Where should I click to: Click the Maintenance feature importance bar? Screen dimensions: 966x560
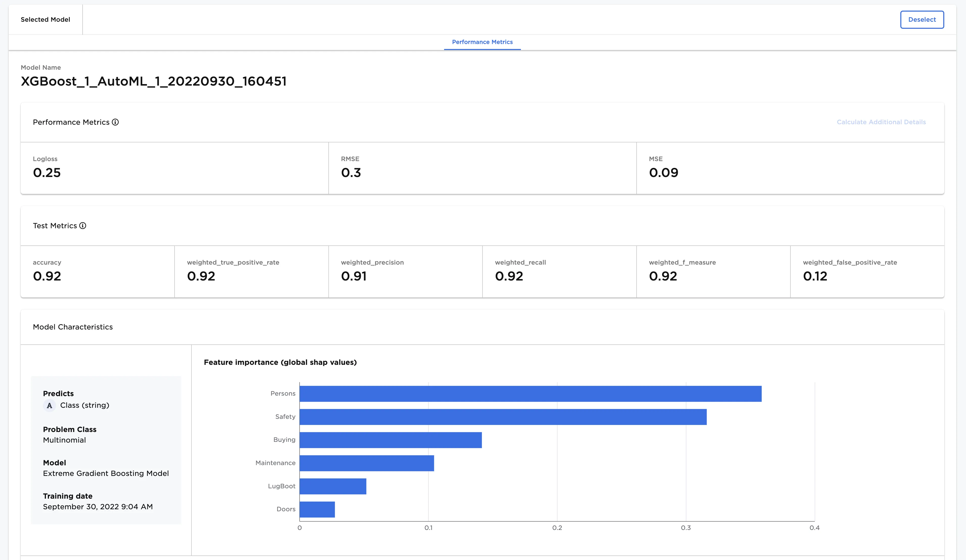tap(367, 463)
